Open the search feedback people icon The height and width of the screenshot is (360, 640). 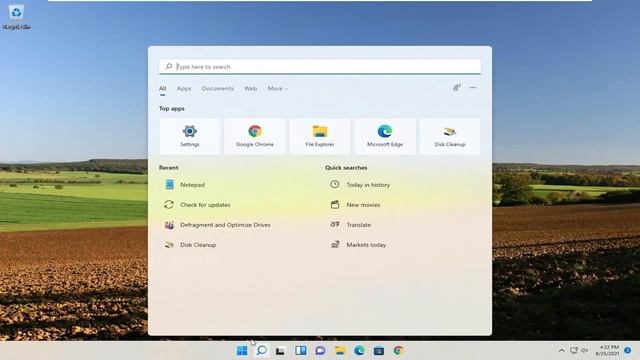point(457,87)
